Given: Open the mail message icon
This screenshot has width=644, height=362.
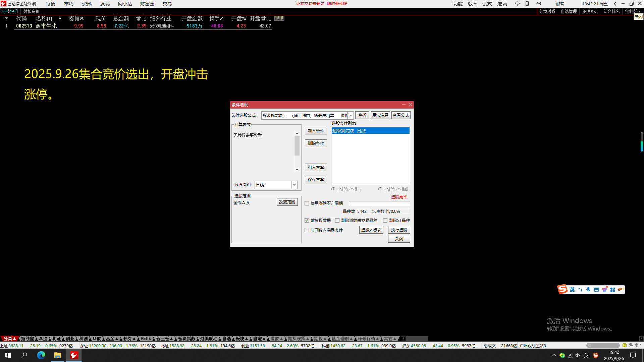Looking at the screenshot, I should pos(539,4).
